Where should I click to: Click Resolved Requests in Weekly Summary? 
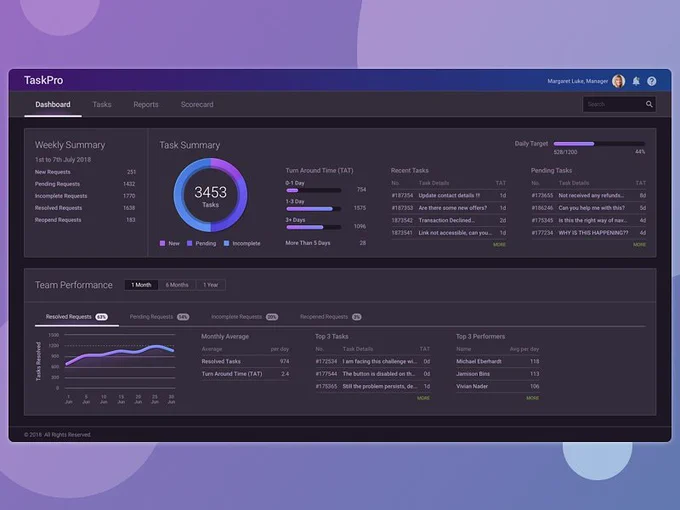85,208
